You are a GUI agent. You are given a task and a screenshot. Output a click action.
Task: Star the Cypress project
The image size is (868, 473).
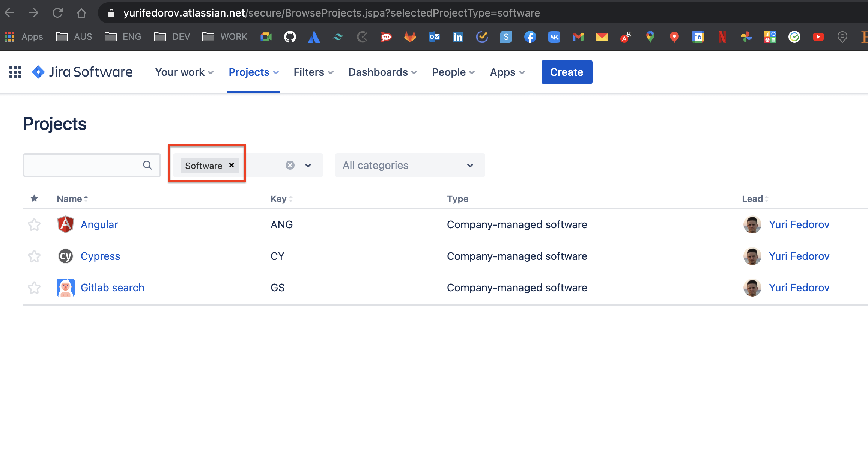coord(34,256)
